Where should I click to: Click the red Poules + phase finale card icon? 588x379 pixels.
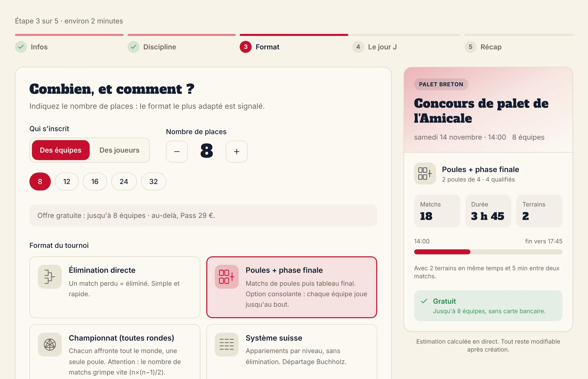[x=227, y=277]
